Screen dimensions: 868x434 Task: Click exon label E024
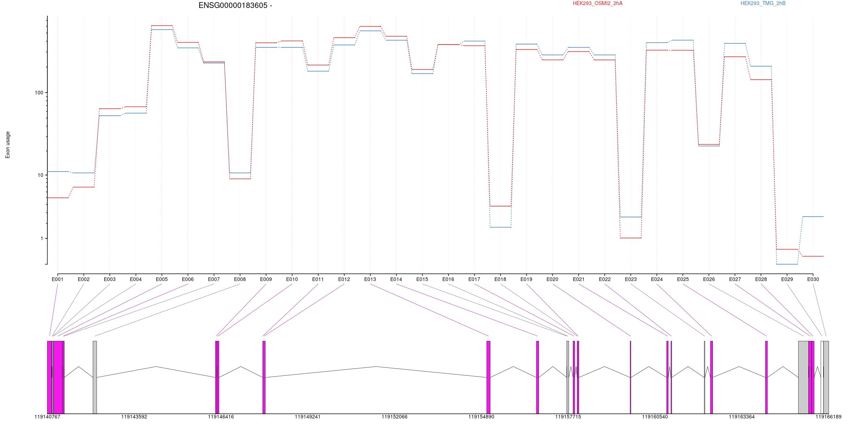click(657, 279)
